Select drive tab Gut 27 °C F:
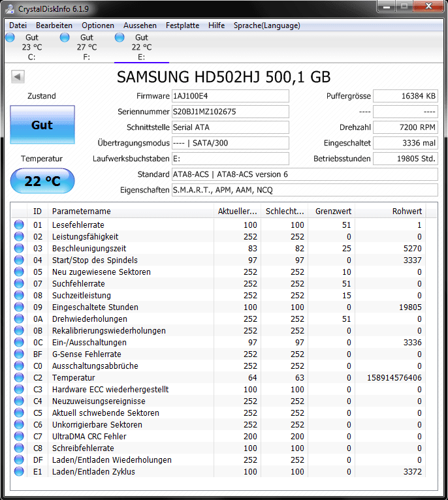The width and height of the screenshot is (448, 500). (87, 47)
